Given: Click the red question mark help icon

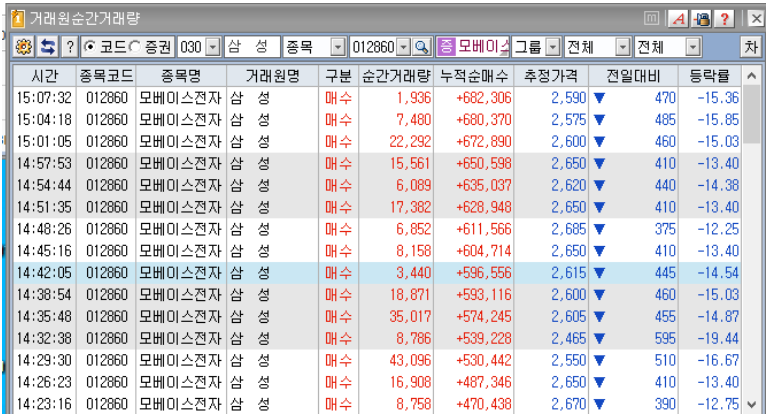Looking at the screenshot, I should (x=724, y=19).
